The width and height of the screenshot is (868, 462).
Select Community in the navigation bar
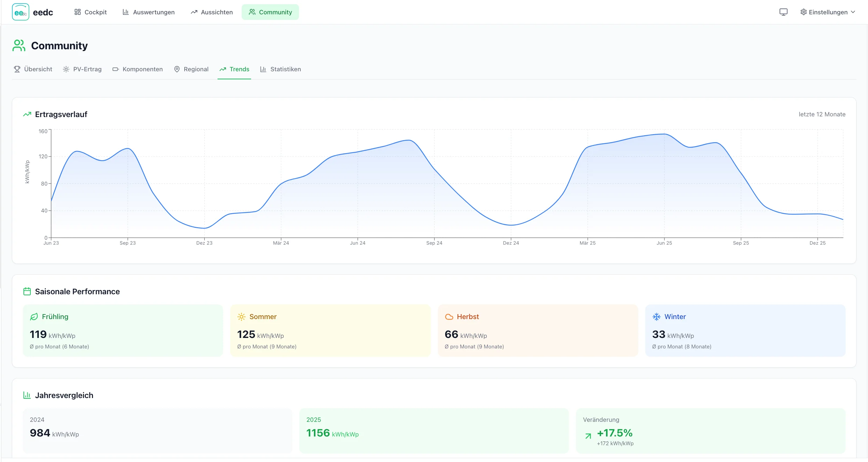(270, 12)
